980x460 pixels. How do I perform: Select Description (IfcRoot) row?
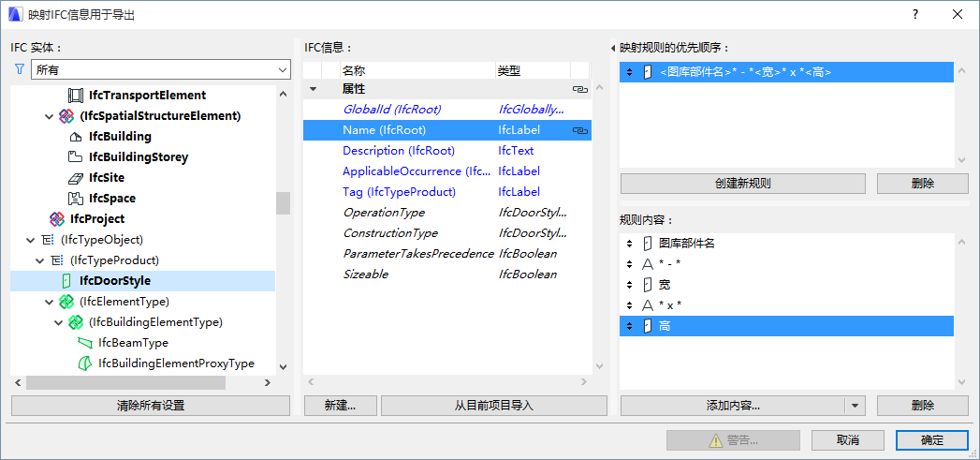pos(446,151)
